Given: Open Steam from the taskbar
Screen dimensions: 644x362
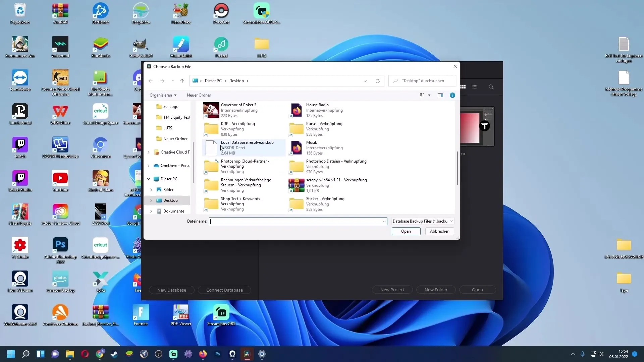Looking at the screenshot, I should click(114, 354).
